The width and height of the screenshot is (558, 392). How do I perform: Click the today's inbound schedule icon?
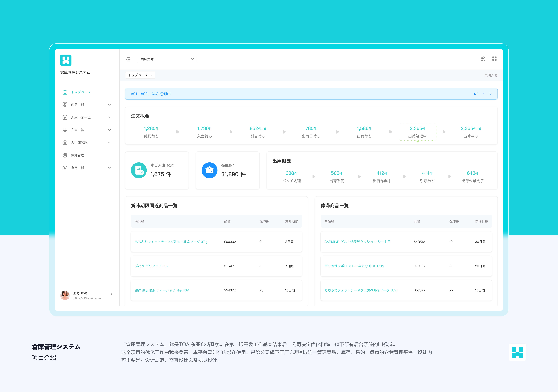pyautogui.click(x=139, y=170)
